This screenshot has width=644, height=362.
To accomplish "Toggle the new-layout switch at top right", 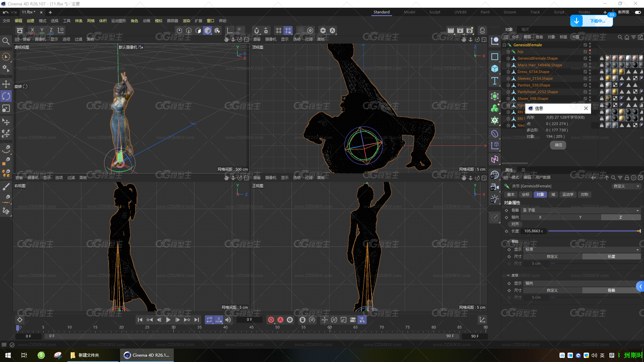I will click(638, 12).
